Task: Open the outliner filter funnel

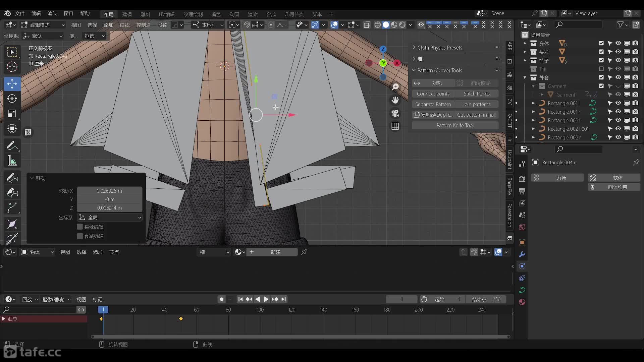Action: click(621, 25)
